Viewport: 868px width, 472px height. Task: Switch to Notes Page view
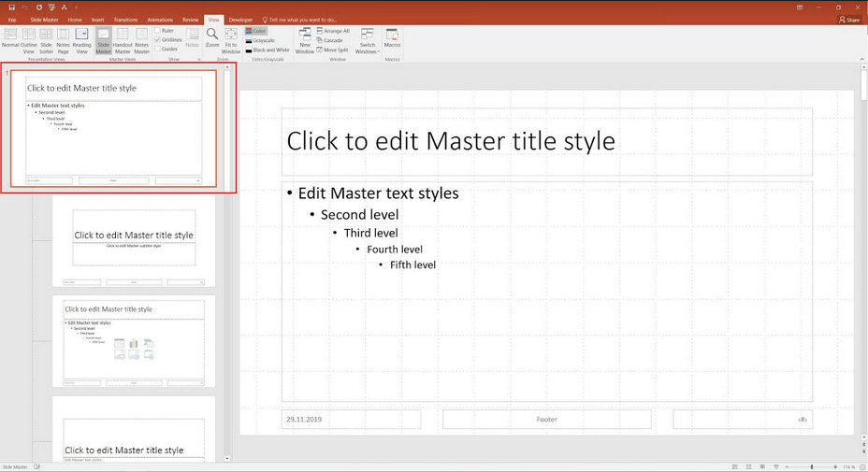(63, 41)
